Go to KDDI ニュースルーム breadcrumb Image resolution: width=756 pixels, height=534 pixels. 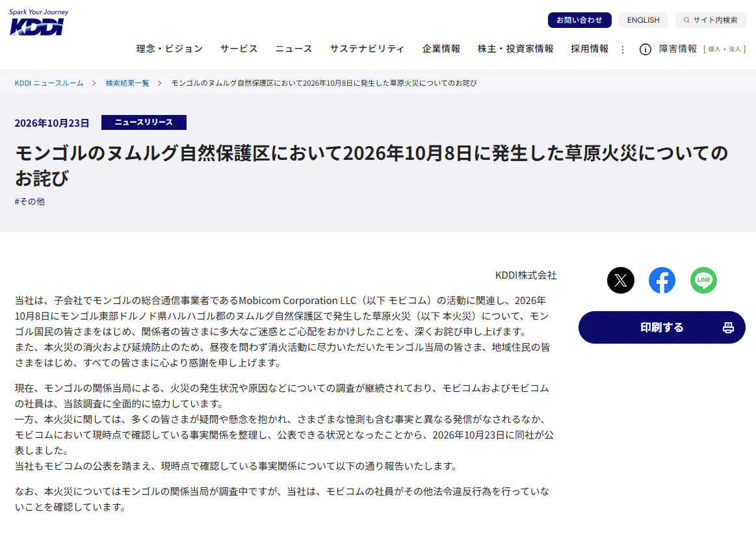coord(49,83)
